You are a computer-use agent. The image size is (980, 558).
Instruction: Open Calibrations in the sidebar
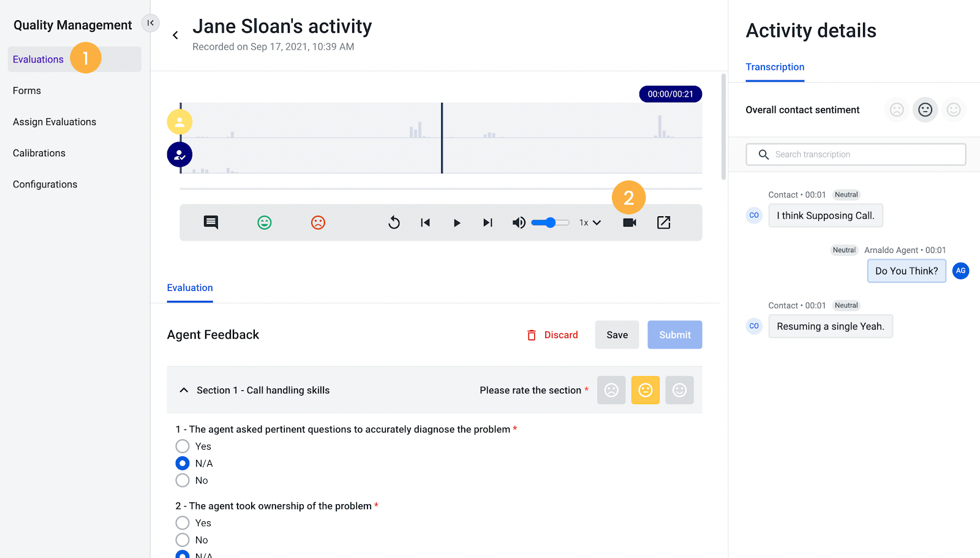click(x=39, y=153)
